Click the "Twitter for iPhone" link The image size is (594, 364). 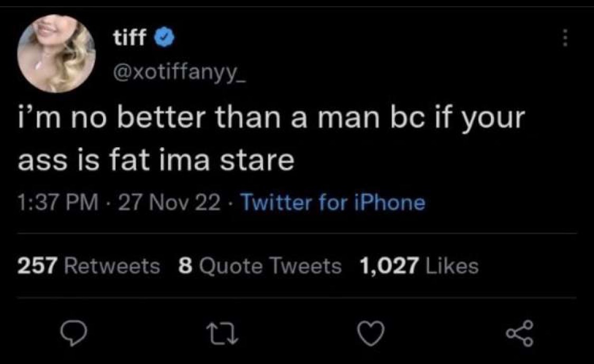coord(333,203)
